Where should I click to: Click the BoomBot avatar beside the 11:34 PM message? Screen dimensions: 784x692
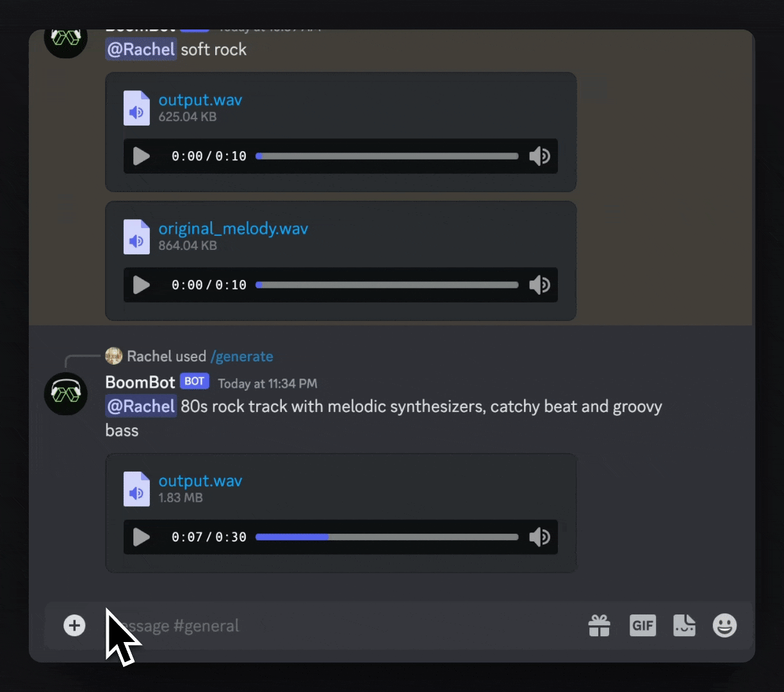pos(65,393)
